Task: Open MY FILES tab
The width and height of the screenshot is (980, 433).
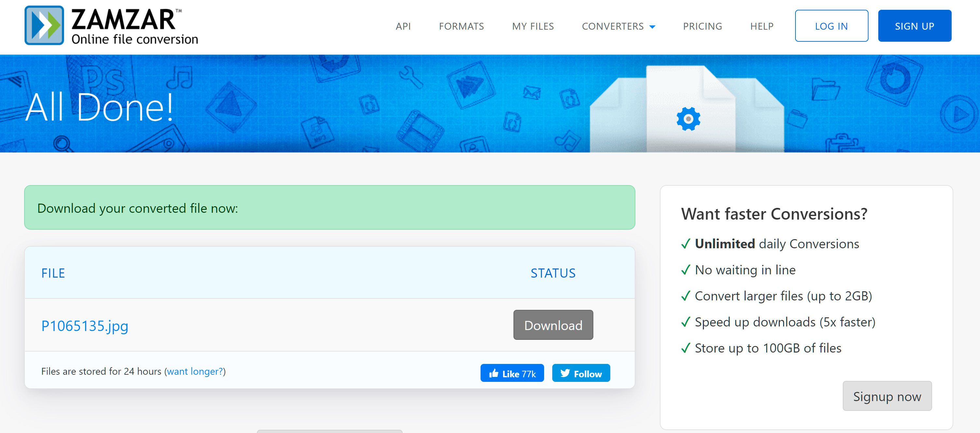Action: [532, 26]
